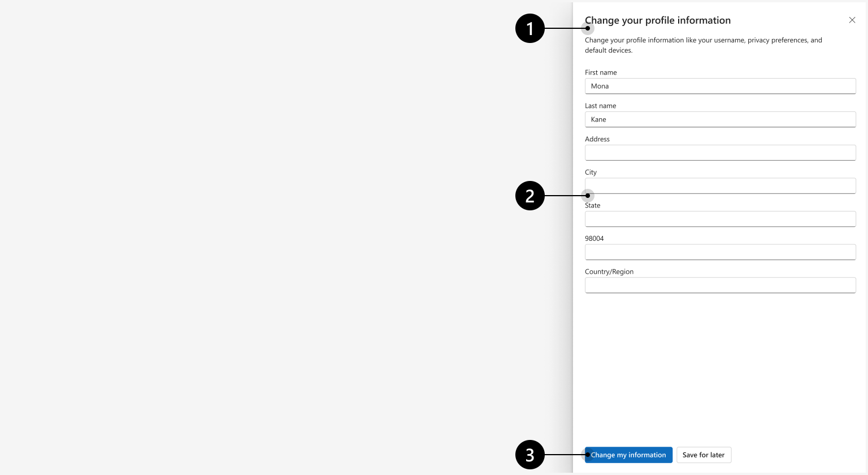Click the annotation marker numbered 3
This screenshot has height=475, width=868.
[530, 455]
